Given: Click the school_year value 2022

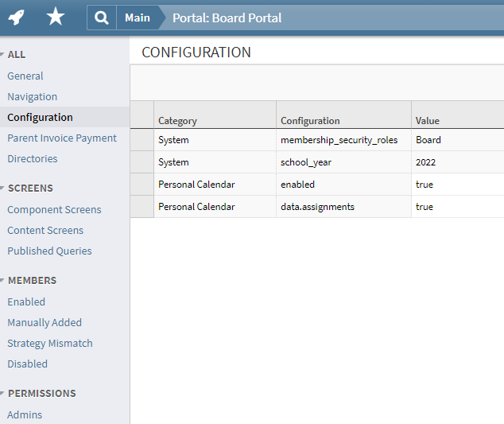Looking at the screenshot, I should (x=425, y=162).
